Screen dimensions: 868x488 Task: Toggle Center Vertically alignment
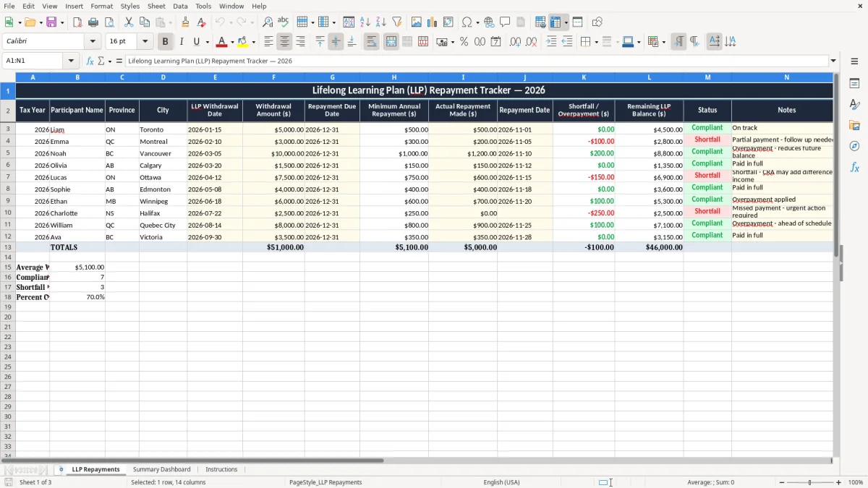[336, 42]
